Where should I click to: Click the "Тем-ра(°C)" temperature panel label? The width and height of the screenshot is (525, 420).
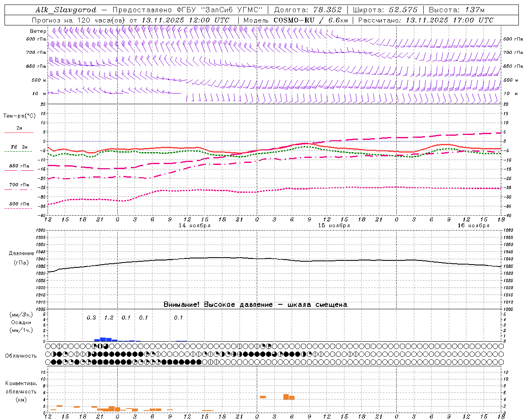coord(19,116)
